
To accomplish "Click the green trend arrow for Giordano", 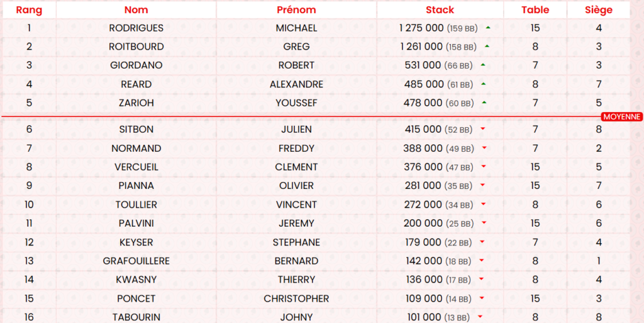I will pos(483,65).
